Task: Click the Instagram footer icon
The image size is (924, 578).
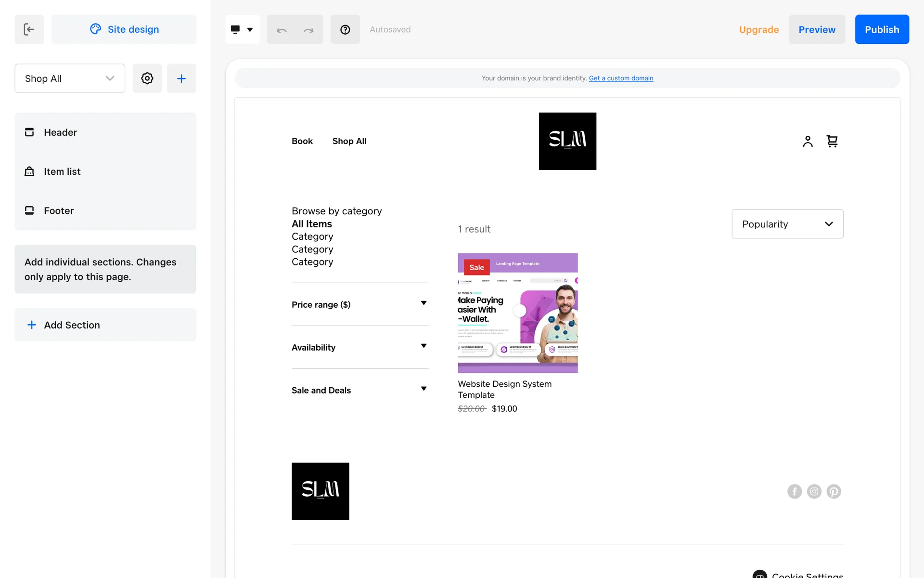Action: (x=814, y=491)
